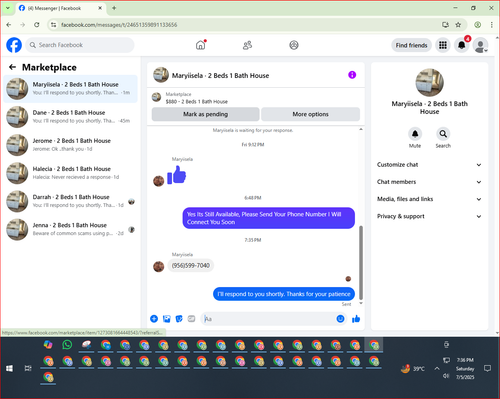Open a new browser tab
Image resolution: width=500 pixels, height=399 pixels.
[x=114, y=8]
